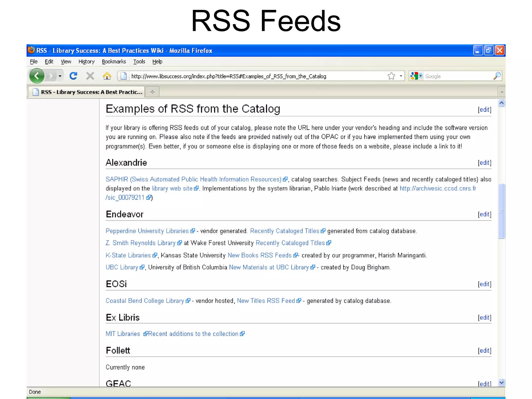
Task: Open a new tab with plus button
Action: [152, 92]
